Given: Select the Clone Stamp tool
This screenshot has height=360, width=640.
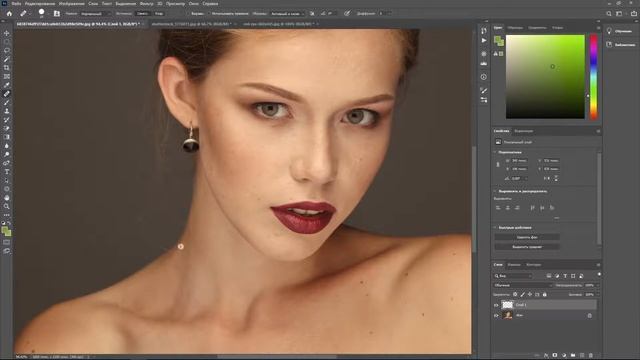Looking at the screenshot, I should point(7,111).
